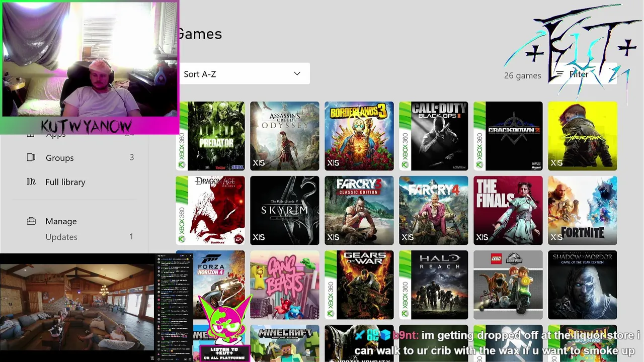
Task: Launch The Finals game tile
Action: (x=508, y=211)
